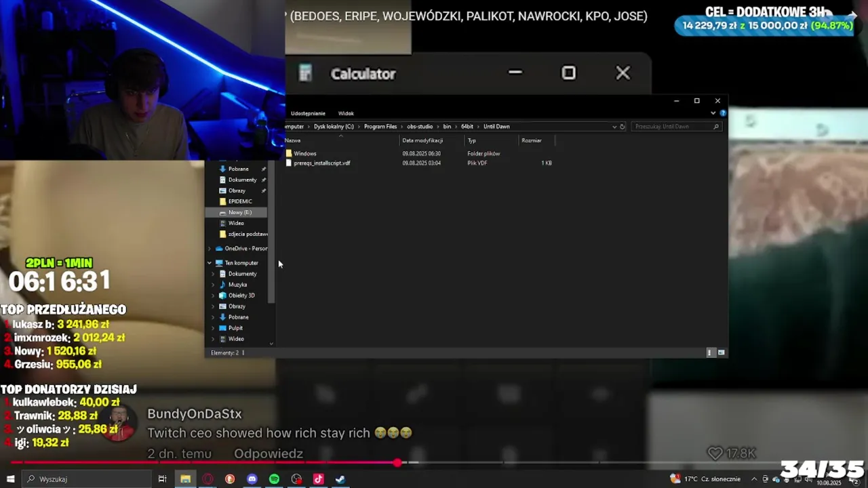Click the OneDrive cloud icon

219,249
